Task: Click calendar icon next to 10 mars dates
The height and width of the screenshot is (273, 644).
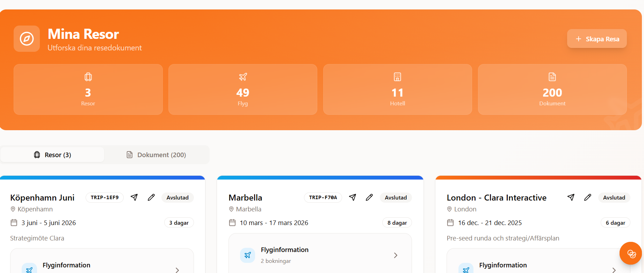Action: [232, 223]
